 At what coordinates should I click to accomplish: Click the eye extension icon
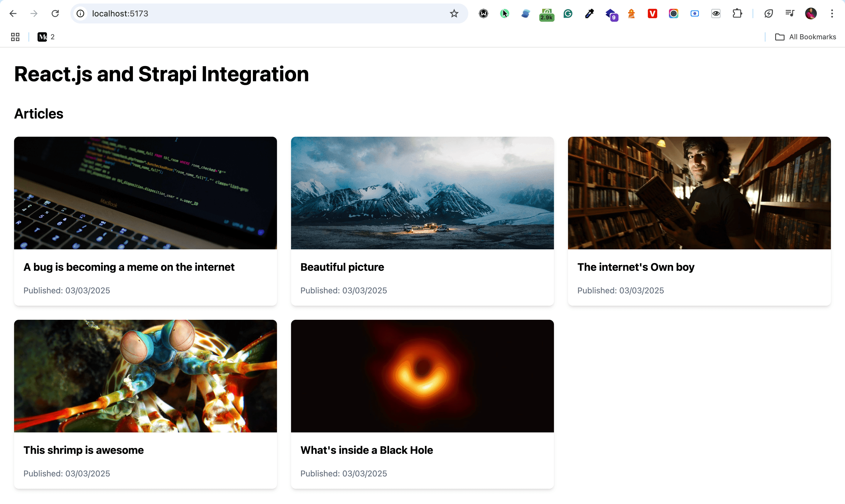716,13
